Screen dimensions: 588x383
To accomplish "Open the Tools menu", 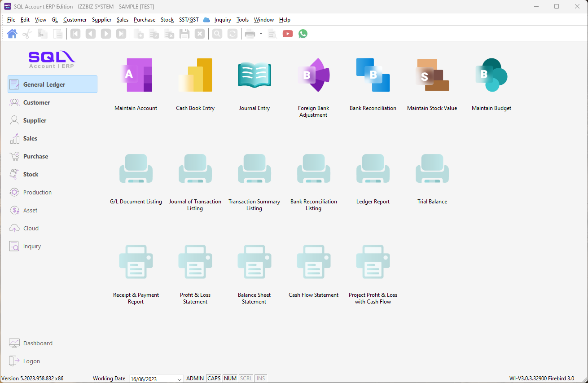I will (x=242, y=20).
